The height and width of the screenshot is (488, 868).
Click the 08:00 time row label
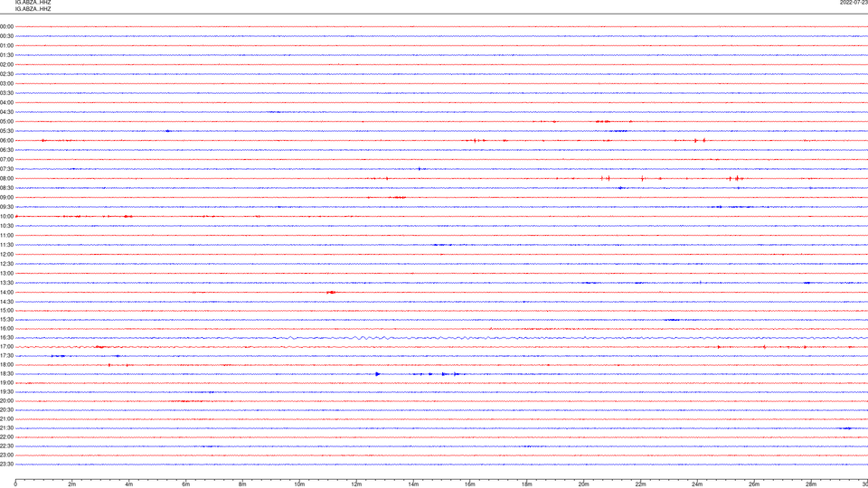point(6,179)
